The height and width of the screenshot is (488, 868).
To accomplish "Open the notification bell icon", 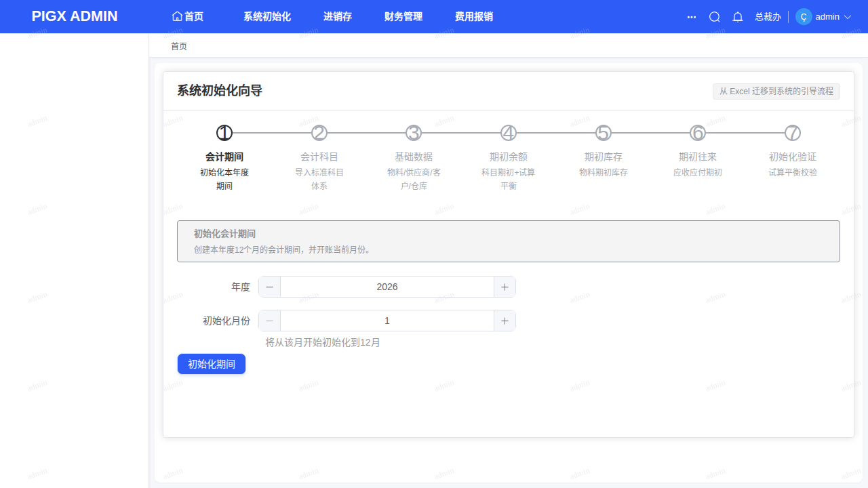I will pos(738,17).
